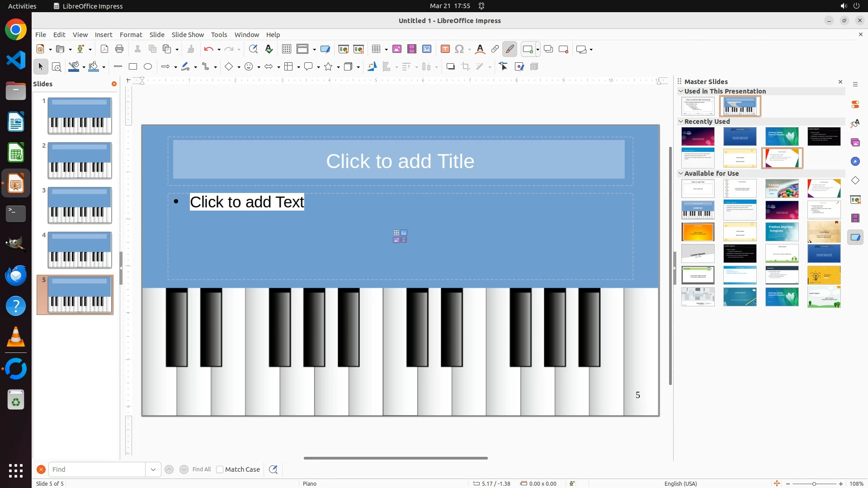
Task: Select slide 3 thumbnail in Slides panel
Action: pyautogui.click(x=80, y=205)
